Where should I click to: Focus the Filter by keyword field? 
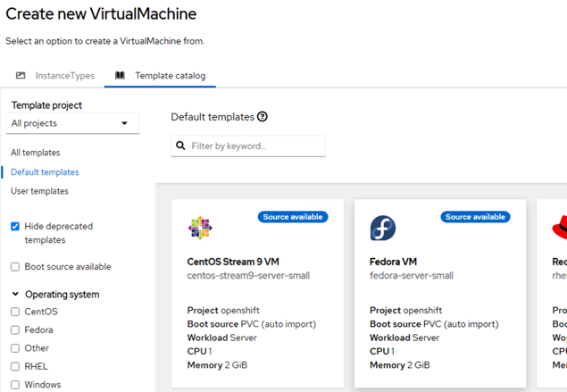(x=248, y=146)
